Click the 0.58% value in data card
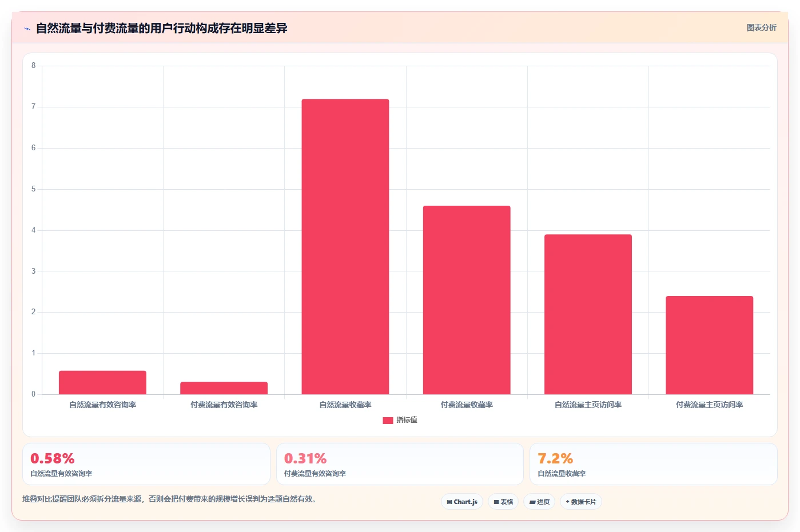Screen dimensions: 800x532 53,459
